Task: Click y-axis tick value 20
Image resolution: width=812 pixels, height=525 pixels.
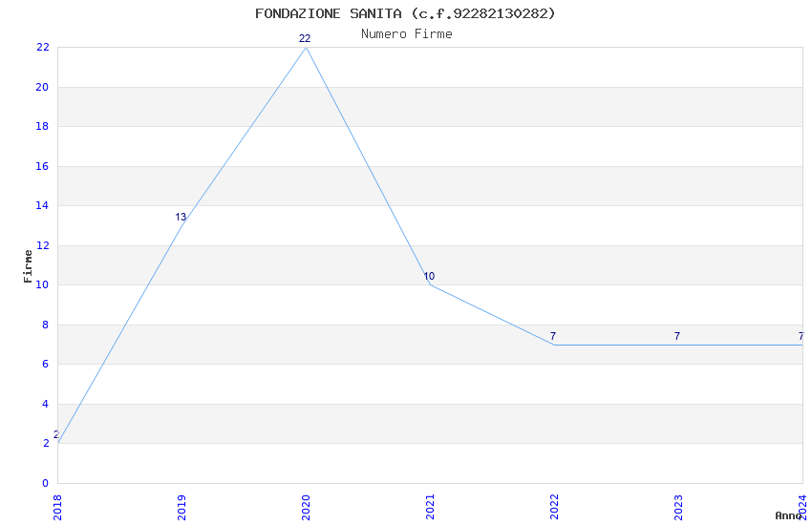Action: (x=42, y=87)
